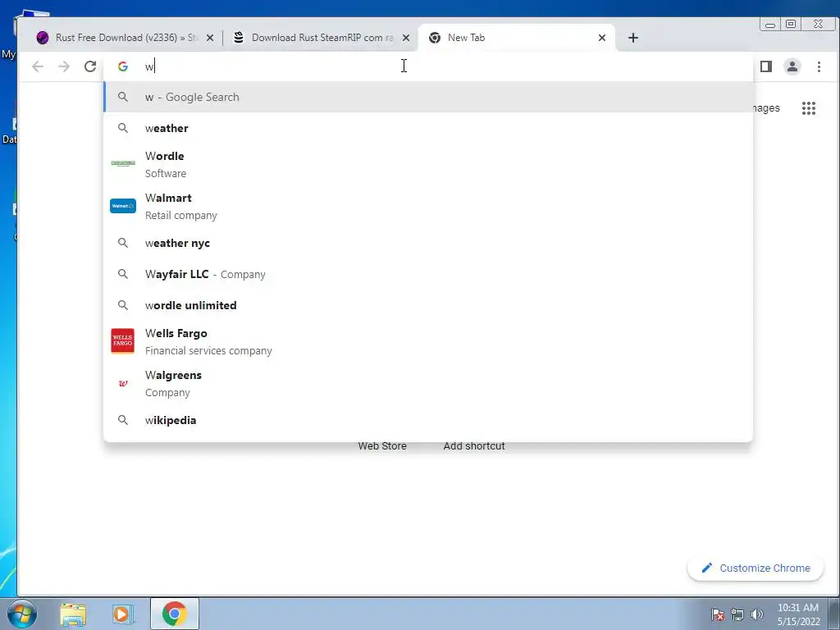Image resolution: width=840 pixels, height=630 pixels.
Task: Click the Wells Fargo logo thumbnail
Action: point(123,341)
